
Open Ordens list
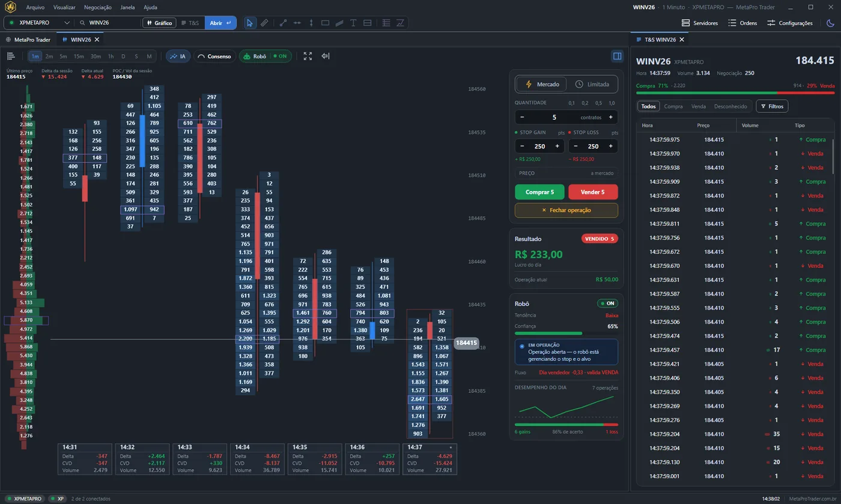point(742,23)
